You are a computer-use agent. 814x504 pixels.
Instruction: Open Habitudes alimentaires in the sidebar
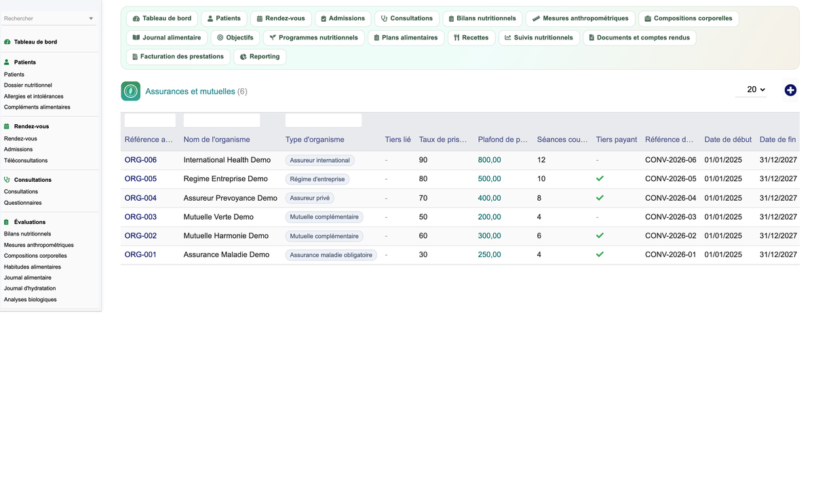click(33, 267)
